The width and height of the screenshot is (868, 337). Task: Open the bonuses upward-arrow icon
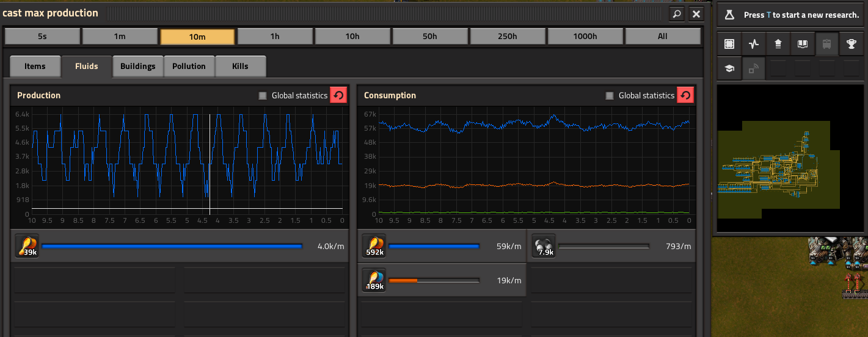coord(778,44)
